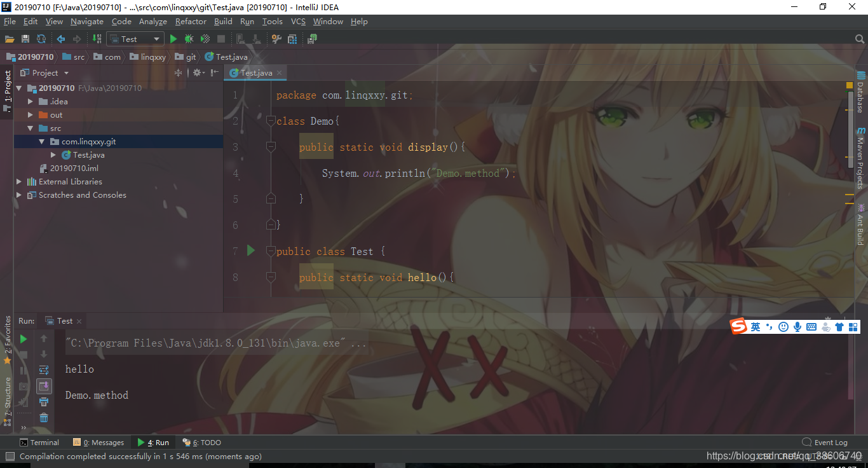
Task: Open the 6: TODO tool tab
Action: click(201, 443)
